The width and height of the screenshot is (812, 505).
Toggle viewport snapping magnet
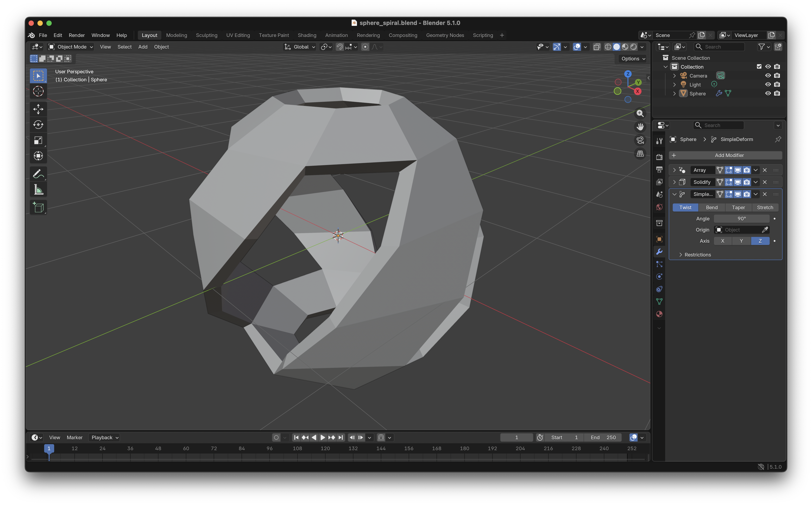pos(340,47)
